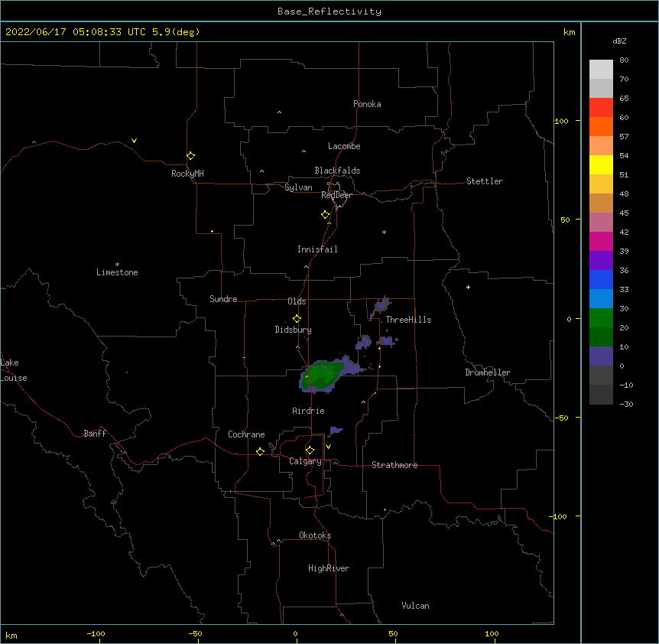The width and height of the screenshot is (659, 644).
Task: Click the white plus marker north of Drumheller
Action: [x=468, y=287]
